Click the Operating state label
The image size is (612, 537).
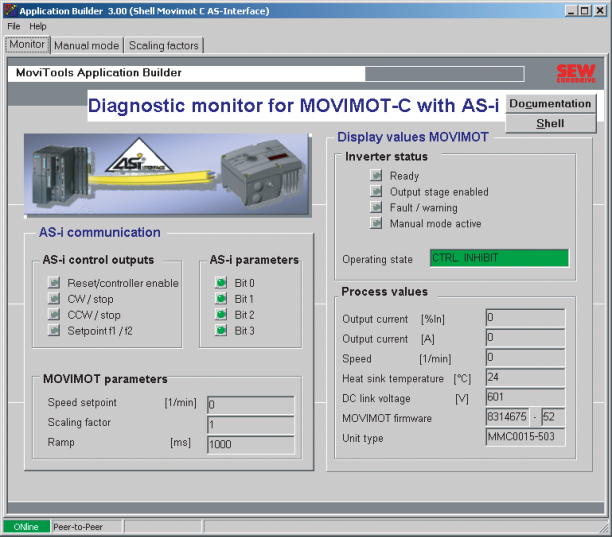(x=377, y=259)
